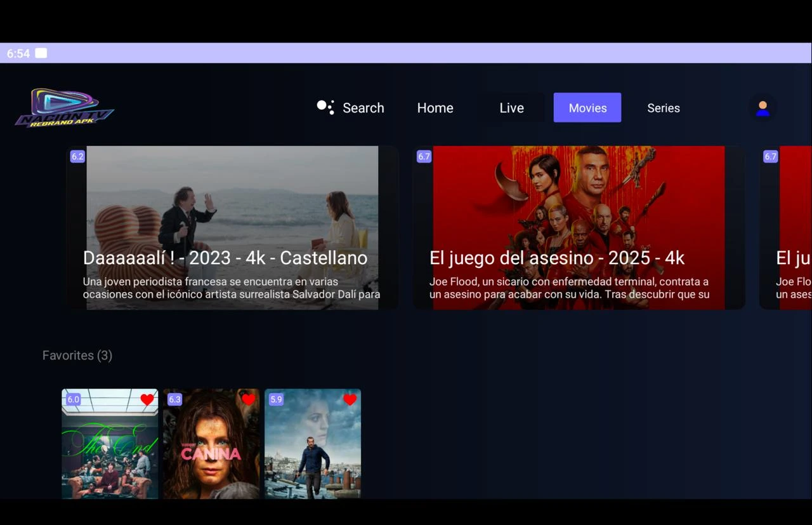Click the Google Assistant dots search icon
Image resolution: width=812 pixels, height=525 pixels.
325,107
